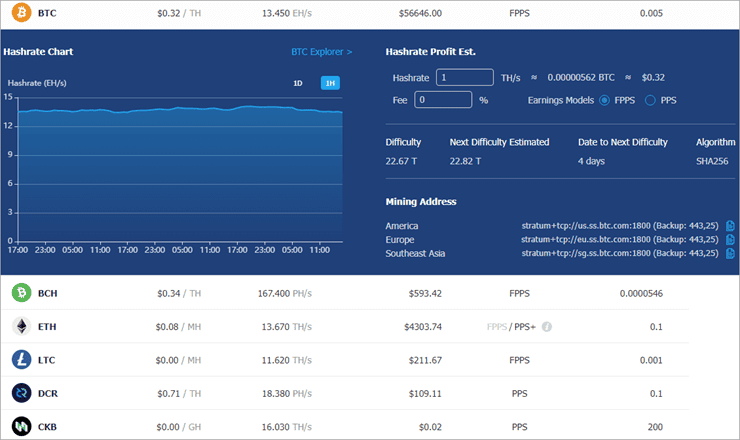Click the LTC coin icon
Viewport: 740px width, 440px height.
coord(21,360)
